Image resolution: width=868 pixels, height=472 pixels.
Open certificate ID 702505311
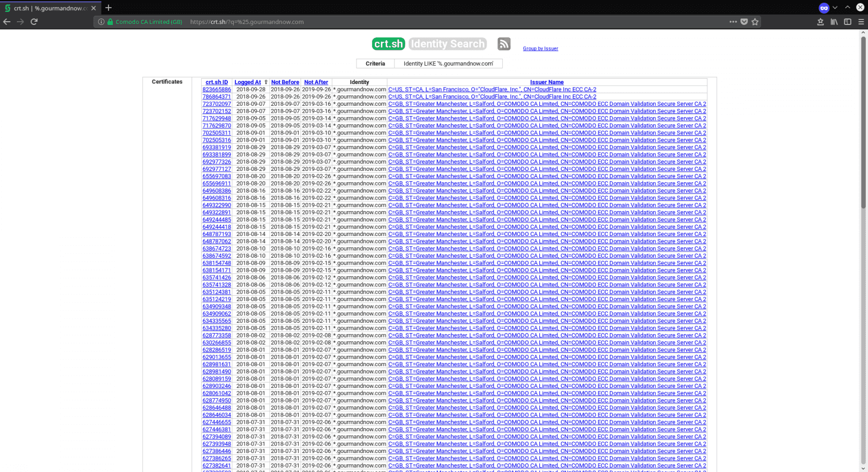click(x=216, y=133)
